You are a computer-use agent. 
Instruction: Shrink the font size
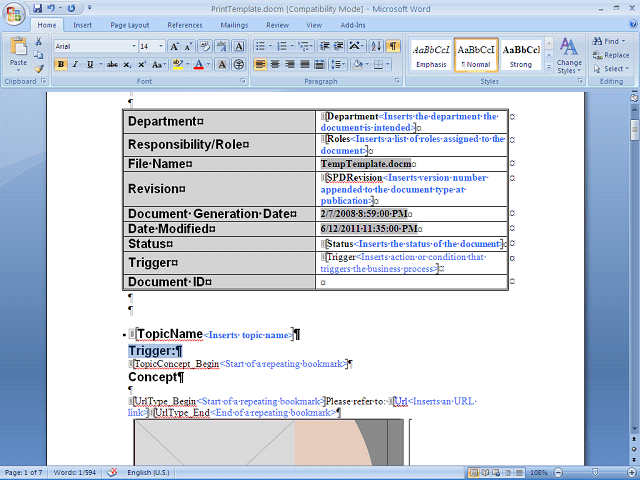pyautogui.click(x=188, y=46)
